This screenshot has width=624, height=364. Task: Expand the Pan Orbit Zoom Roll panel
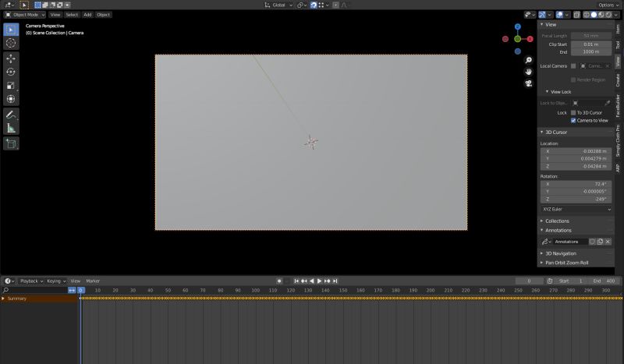coord(541,263)
